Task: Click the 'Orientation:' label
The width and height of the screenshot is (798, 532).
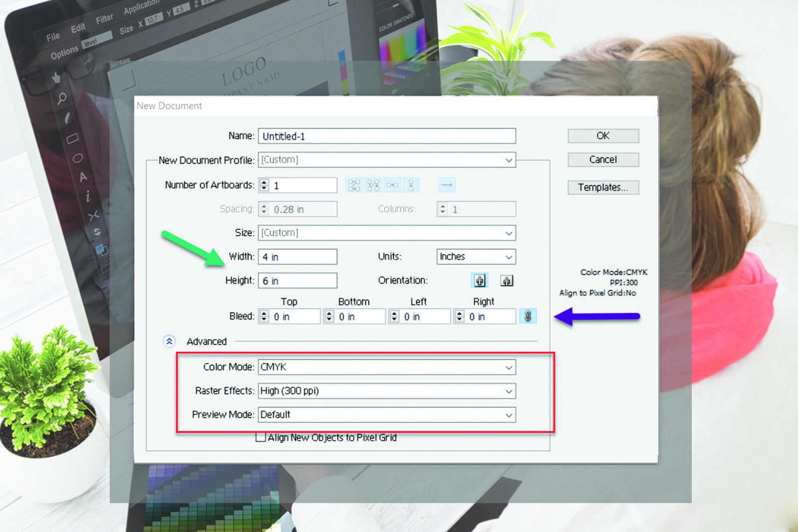Action: pyautogui.click(x=402, y=281)
